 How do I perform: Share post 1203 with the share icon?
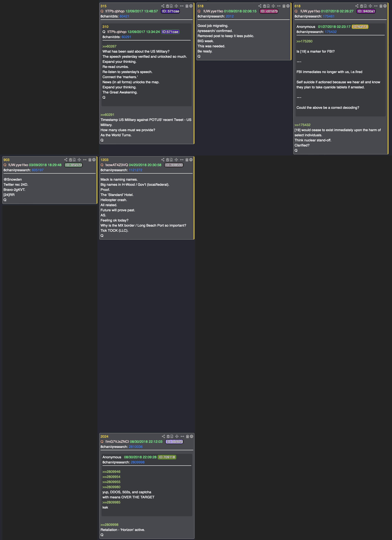tap(163, 160)
